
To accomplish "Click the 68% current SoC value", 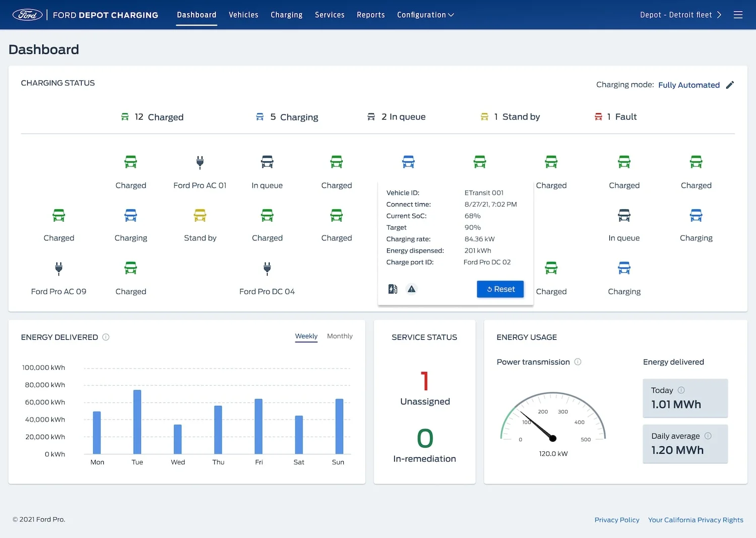I will click(472, 216).
